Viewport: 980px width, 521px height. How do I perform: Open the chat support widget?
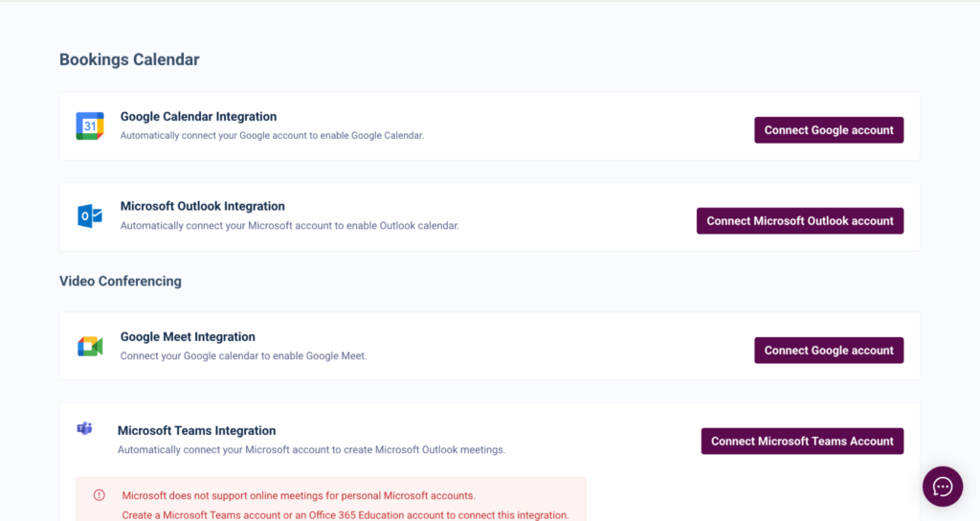pos(942,486)
